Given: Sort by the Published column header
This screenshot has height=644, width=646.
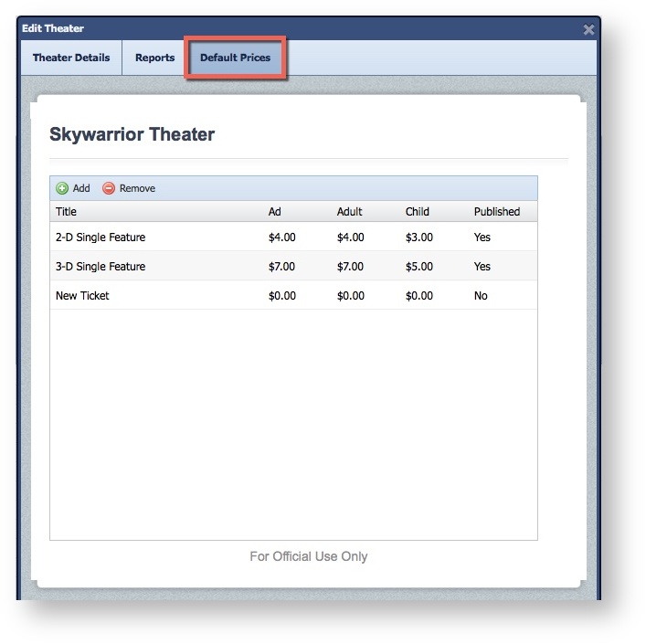Looking at the screenshot, I should pos(496,212).
